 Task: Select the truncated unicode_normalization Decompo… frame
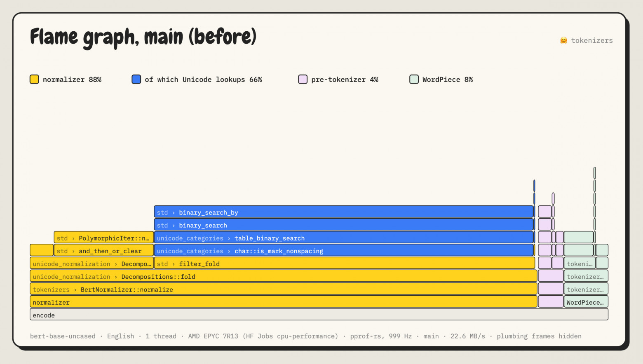pyautogui.click(x=92, y=263)
